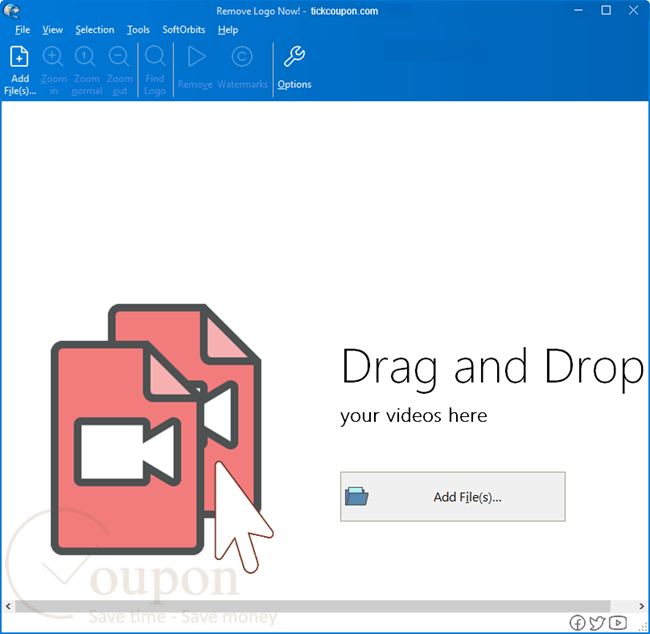Click the horizontal scrollbar right arrow
650x634 pixels.
(641, 606)
